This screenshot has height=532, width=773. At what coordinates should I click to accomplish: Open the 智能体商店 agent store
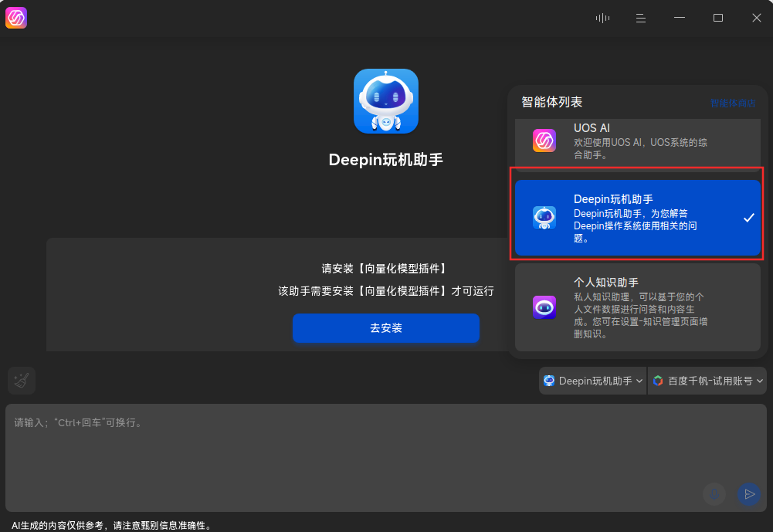(731, 101)
